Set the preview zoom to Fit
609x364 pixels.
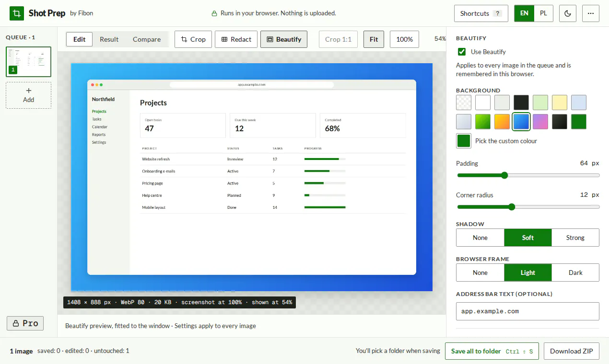[x=374, y=39]
